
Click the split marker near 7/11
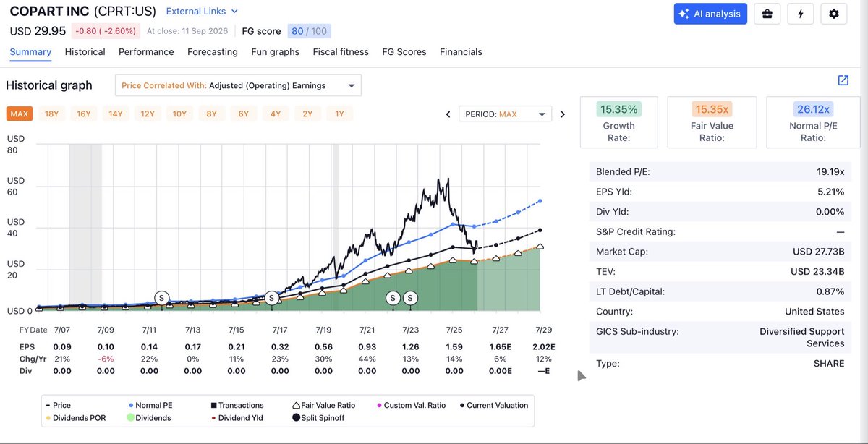tap(161, 298)
